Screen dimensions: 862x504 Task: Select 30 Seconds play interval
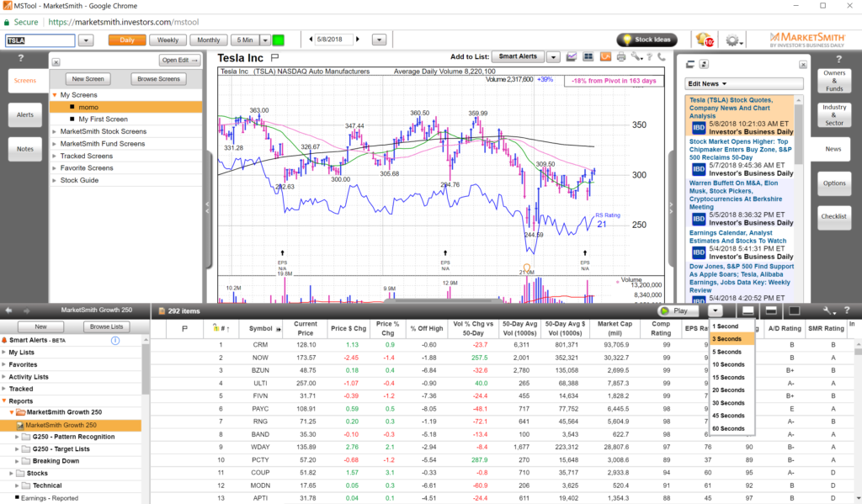pos(732,403)
